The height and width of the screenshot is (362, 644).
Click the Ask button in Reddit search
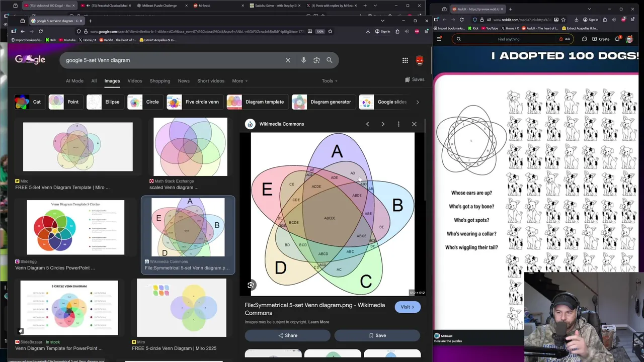coord(565,39)
